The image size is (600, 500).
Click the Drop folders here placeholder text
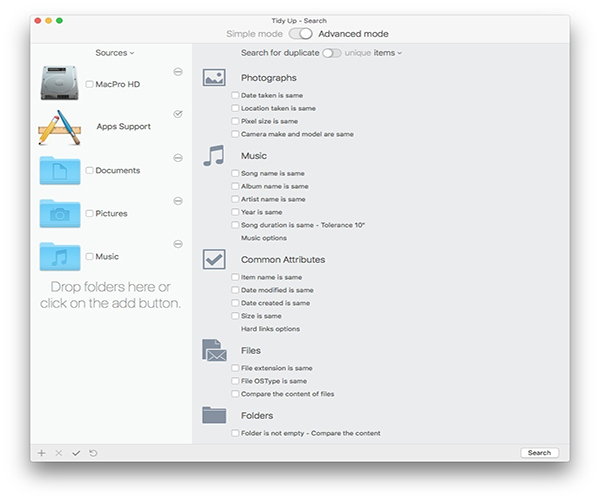coord(111,295)
